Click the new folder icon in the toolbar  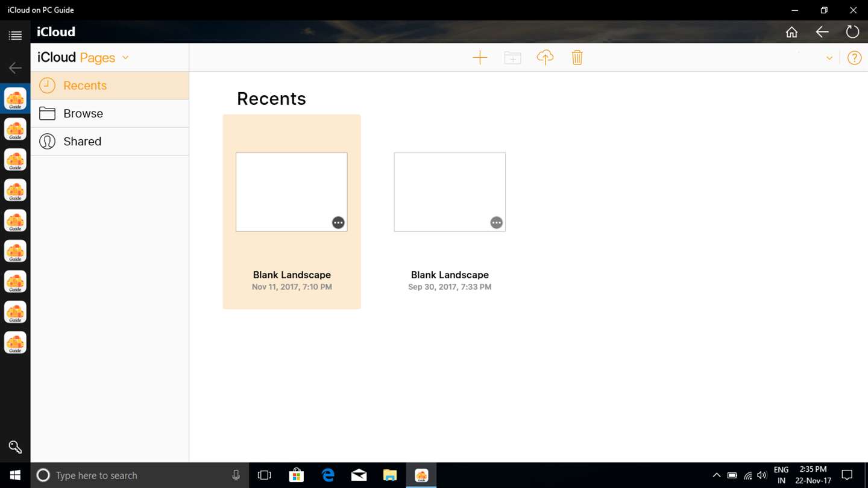pos(512,58)
